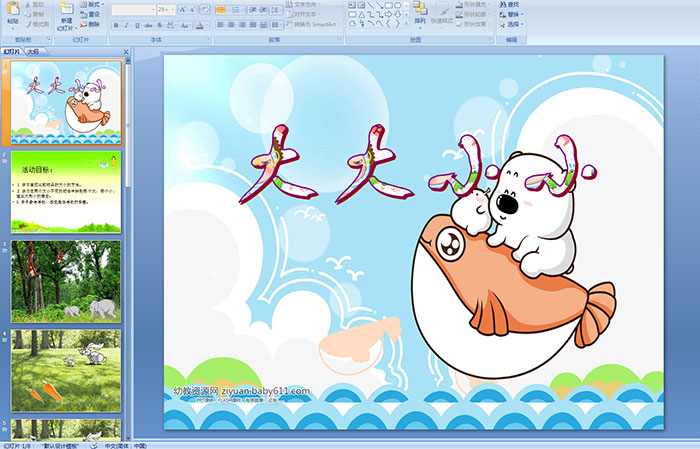The height and width of the screenshot is (449, 700).
Task: Toggle Text Shadow formatting
Action: click(159, 25)
